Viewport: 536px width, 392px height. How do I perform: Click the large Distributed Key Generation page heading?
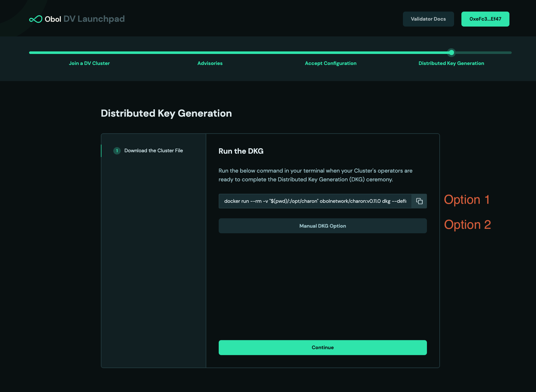coord(166,113)
